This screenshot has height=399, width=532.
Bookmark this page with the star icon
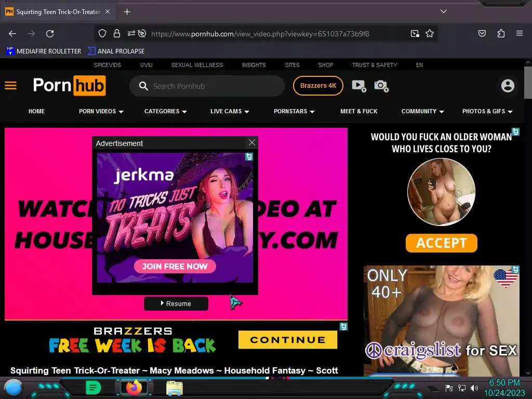(x=430, y=33)
